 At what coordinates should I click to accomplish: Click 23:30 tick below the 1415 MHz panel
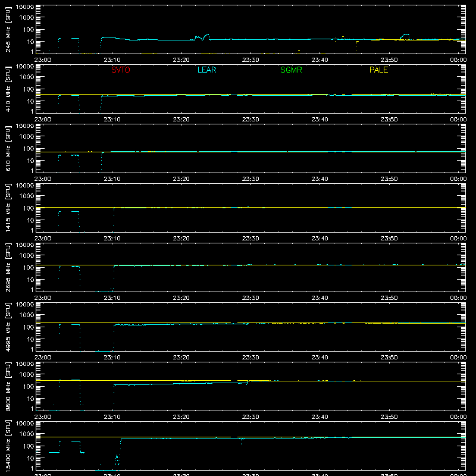[x=250, y=239]
